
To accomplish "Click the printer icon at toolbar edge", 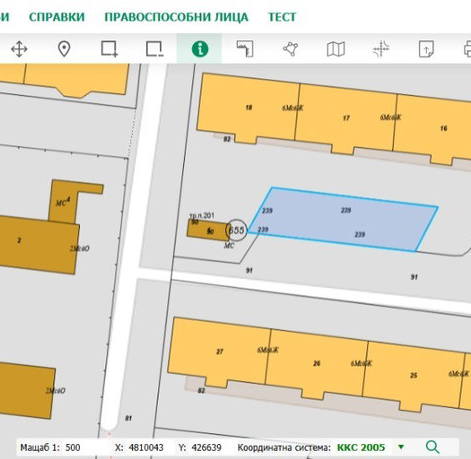I will click(x=467, y=49).
